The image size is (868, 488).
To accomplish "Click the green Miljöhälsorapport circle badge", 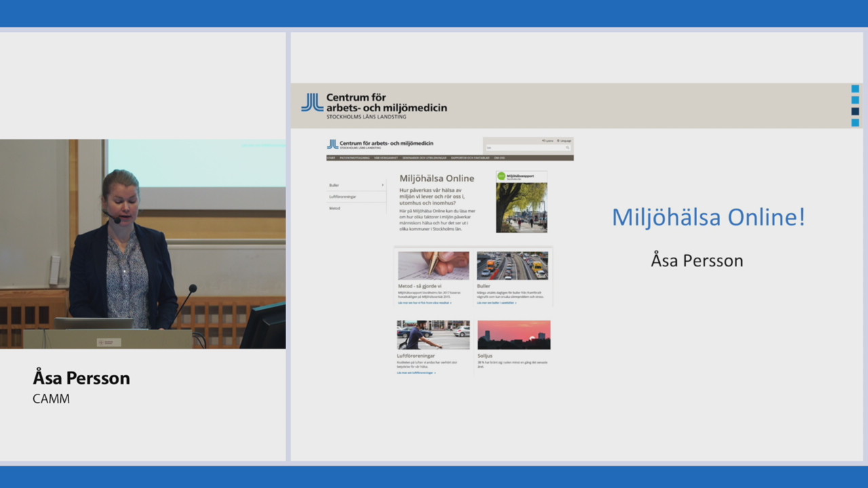I will click(501, 176).
